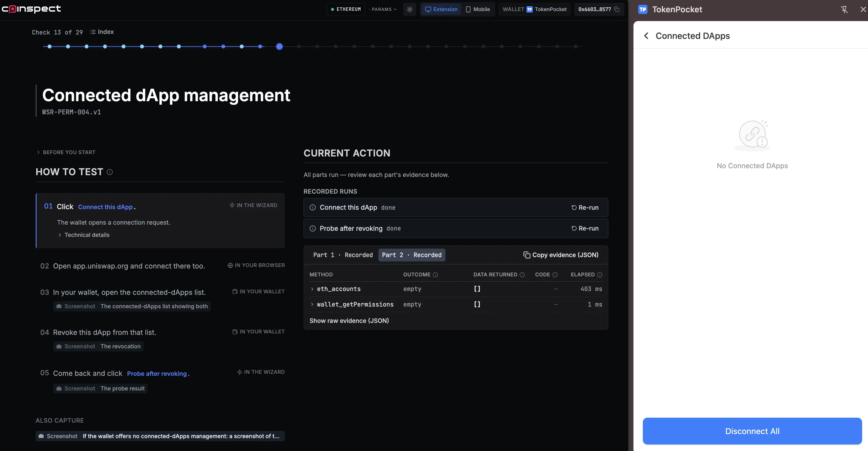Click the Index list icon
Screen dimensions: 868x451
tap(93, 32)
